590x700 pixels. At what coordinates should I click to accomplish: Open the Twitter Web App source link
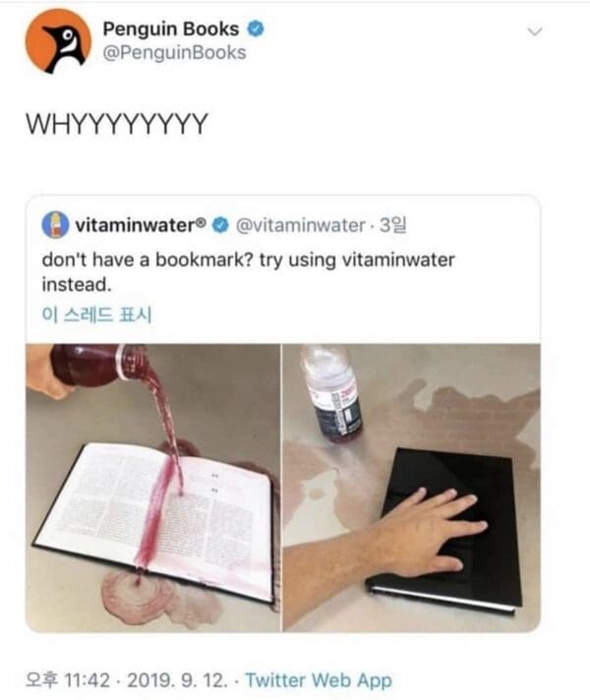click(319, 680)
